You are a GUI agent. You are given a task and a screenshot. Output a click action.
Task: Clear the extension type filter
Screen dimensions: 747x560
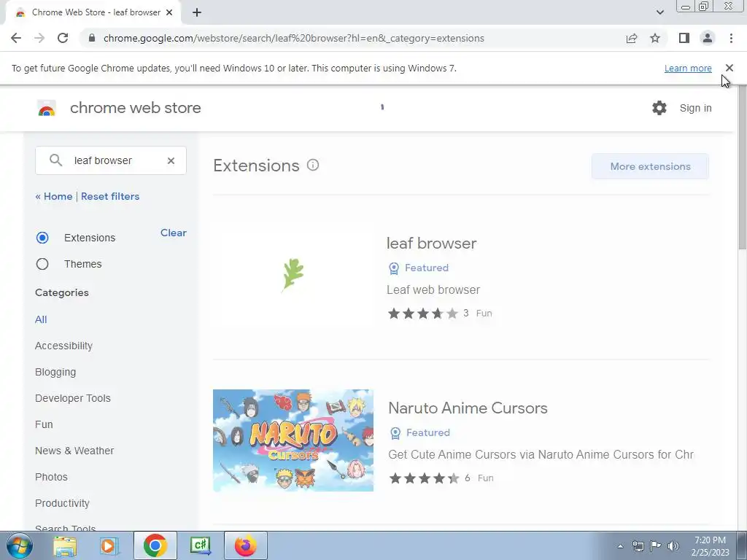[174, 233]
